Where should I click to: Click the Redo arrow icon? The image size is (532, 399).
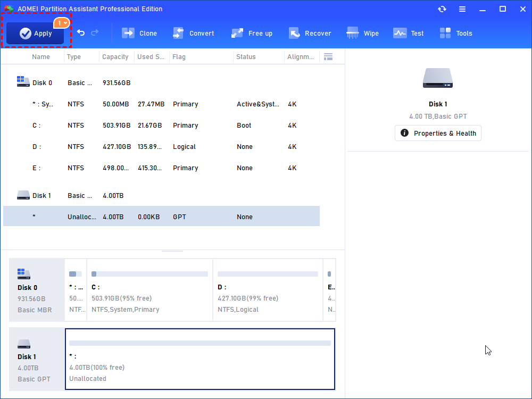click(95, 33)
